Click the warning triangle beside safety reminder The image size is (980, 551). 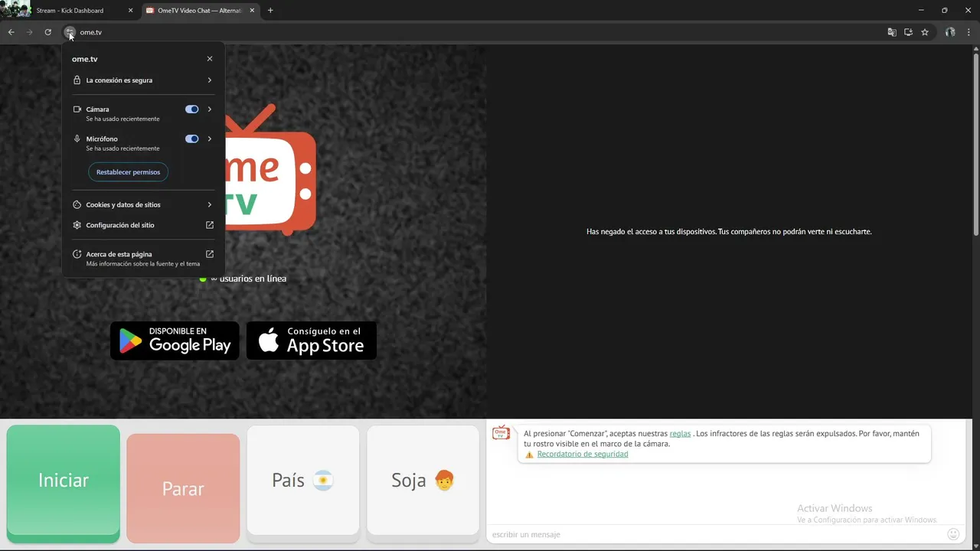(x=529, y=455)
